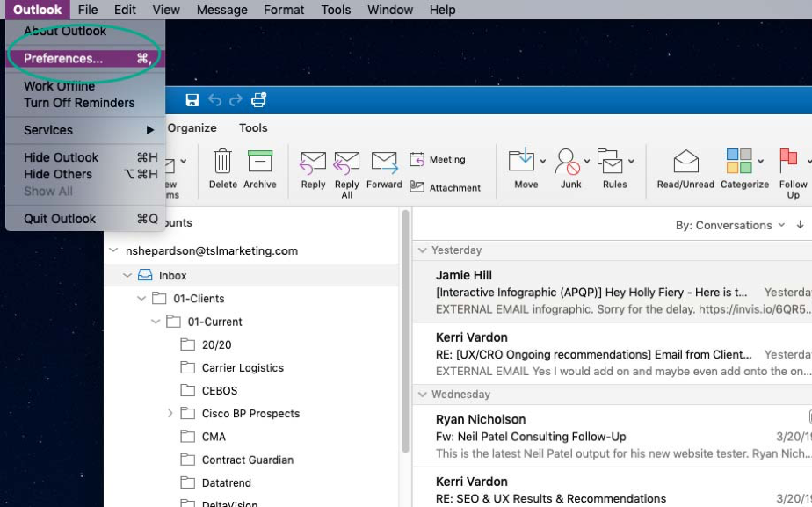Toggle Read/Unread status icon
The width and height of the screenshot is (812, 507).
click(x=685, y=161)
